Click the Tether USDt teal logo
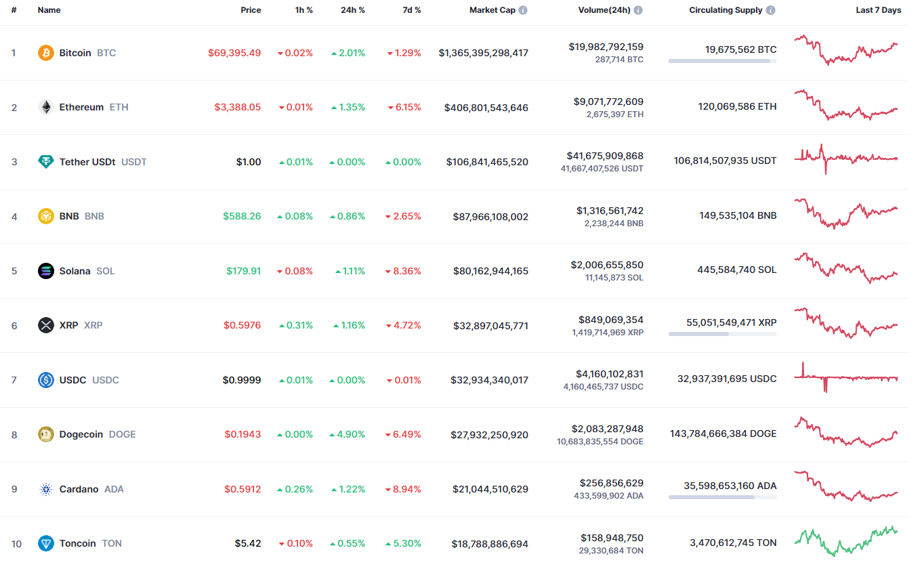 tap(45, 162)
